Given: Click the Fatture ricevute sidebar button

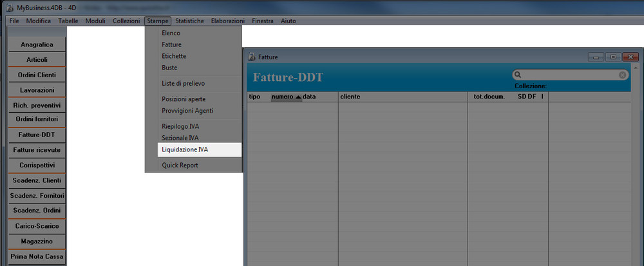Looking at the screenshot, I should pyautogui.click(x=37, y=150).
